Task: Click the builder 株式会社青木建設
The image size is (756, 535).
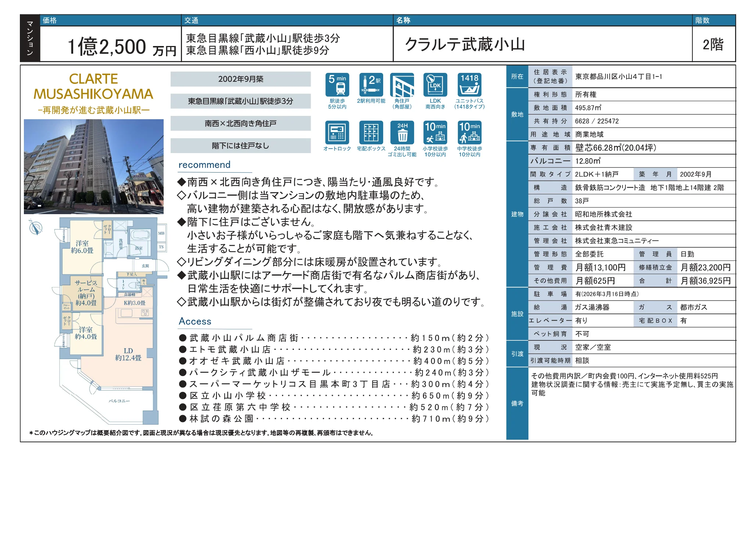Action: point(603,227)
